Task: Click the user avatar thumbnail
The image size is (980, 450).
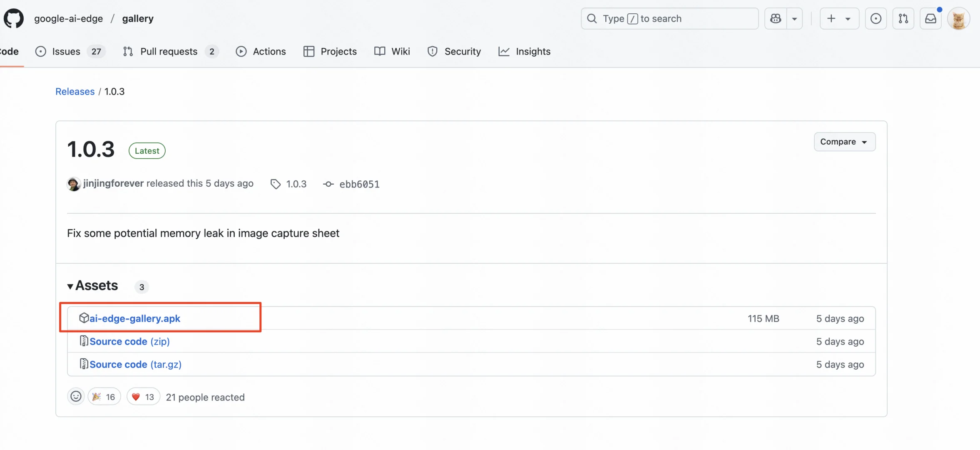Action: tap(958, 19)
